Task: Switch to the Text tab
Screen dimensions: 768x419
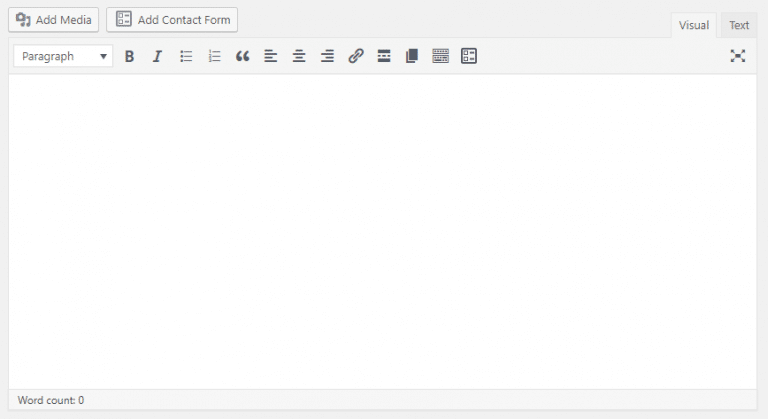Action: click(x=739, y=26)
